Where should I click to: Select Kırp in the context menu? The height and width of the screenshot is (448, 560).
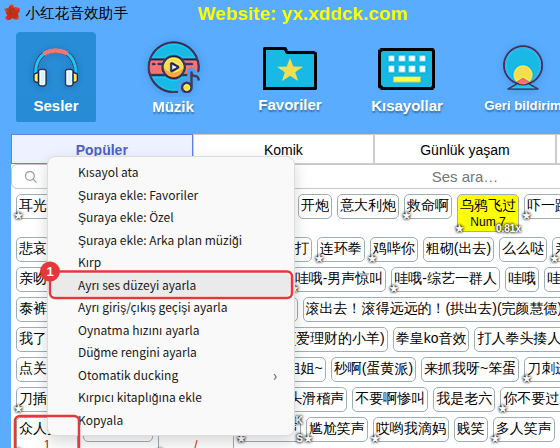171,263
